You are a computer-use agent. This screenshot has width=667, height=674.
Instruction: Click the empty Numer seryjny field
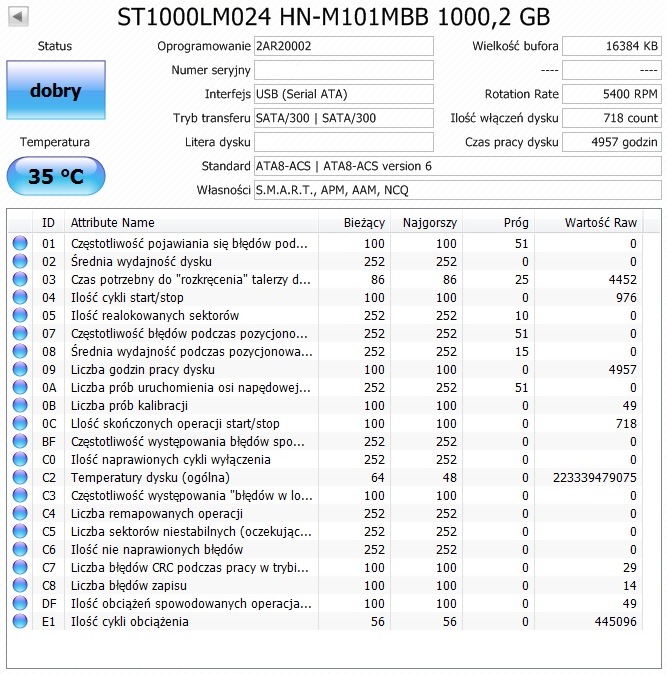344,70
